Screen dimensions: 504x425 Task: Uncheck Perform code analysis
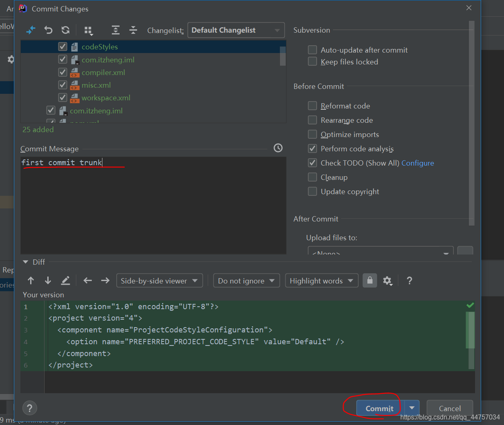[312, 149]
